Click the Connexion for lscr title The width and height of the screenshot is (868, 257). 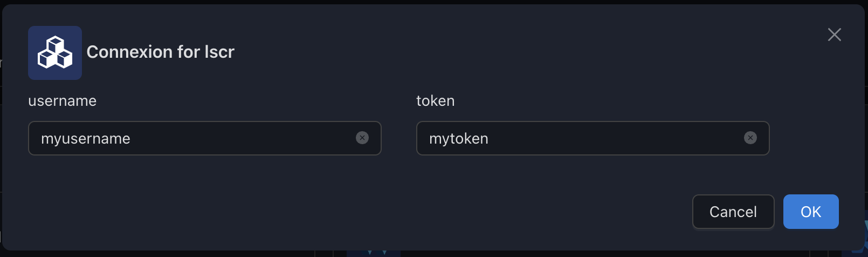tap(161, 52)
